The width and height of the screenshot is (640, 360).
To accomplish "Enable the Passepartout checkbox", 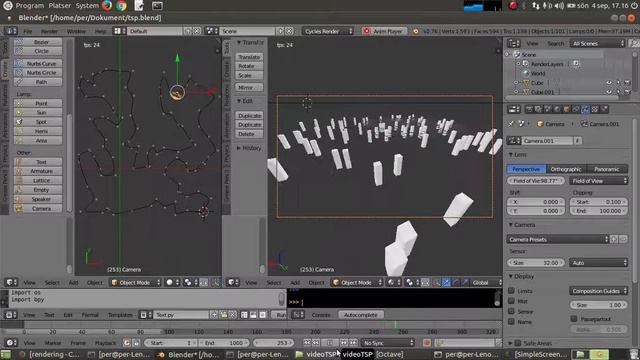I will click(x=574, y=319).
